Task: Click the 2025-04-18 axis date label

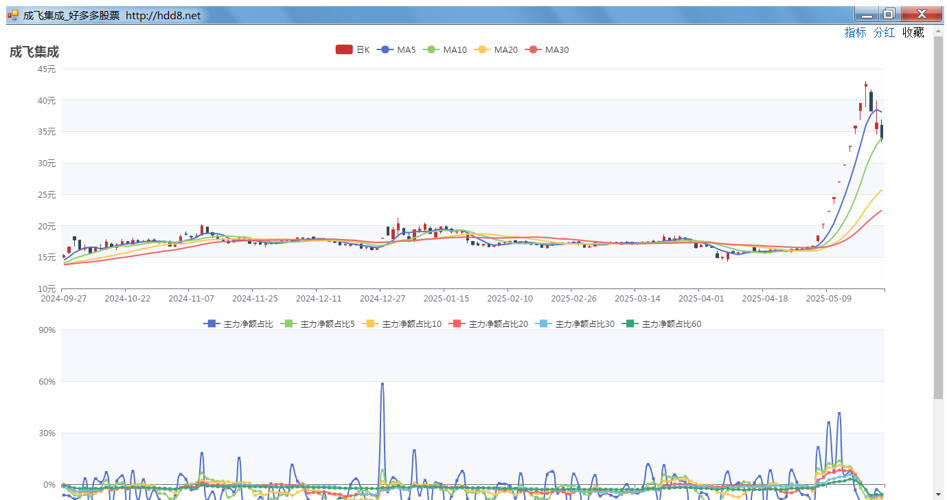Action: (765, 298)
